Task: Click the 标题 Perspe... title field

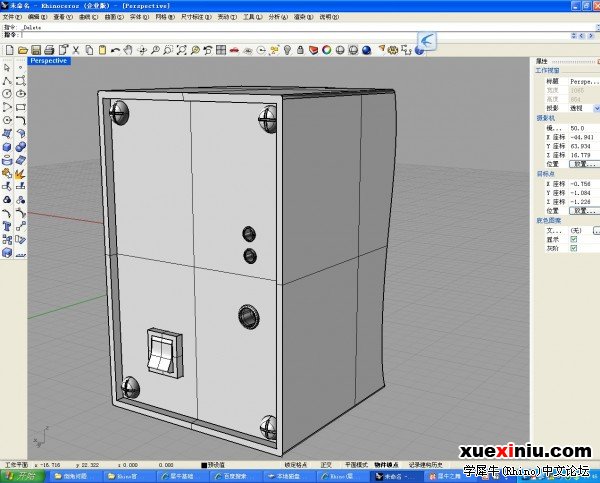Action: [x=584, y=81]
